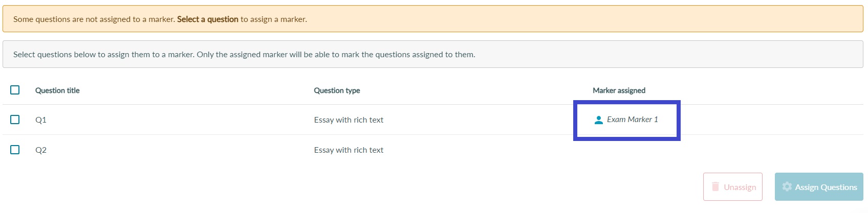Click person icon beside Exam Marker 1

[598, 120]
